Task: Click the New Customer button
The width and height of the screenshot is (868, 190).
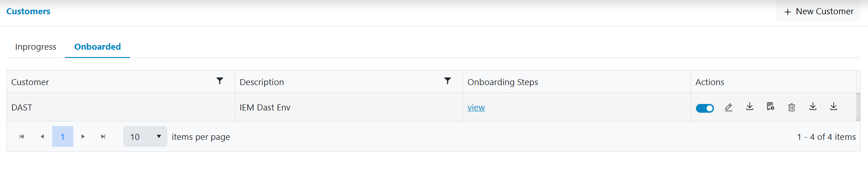Action: click(x=818, y=12)
